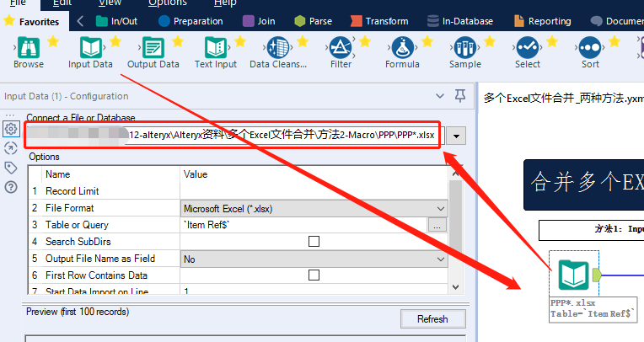Select the Input Data tool icon
Screen dimensions: 644x342
pos(91,48)
